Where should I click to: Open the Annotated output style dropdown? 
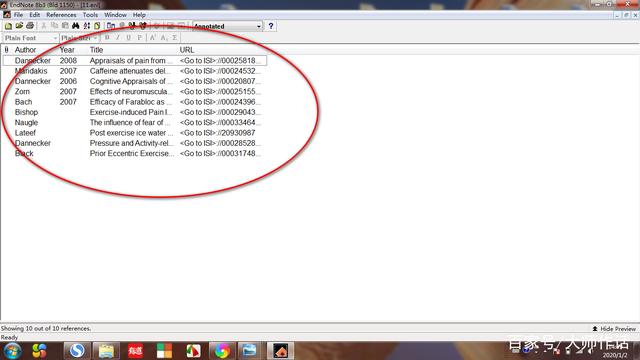click(227, 26)
